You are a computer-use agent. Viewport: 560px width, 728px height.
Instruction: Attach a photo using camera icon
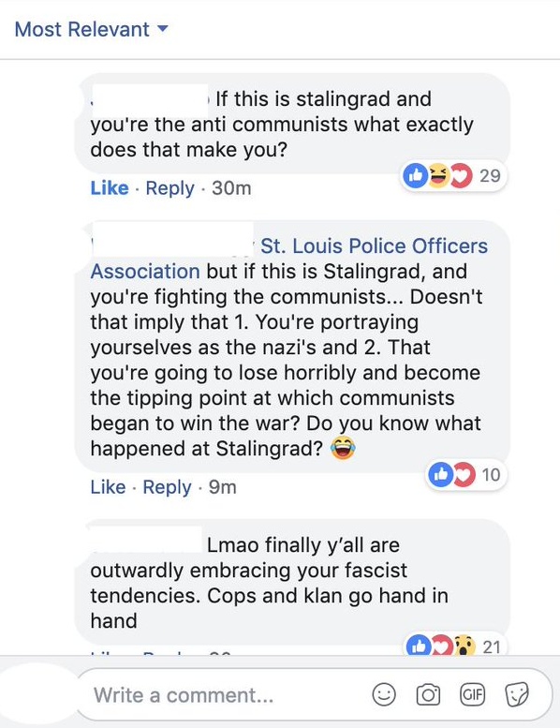pyautogui.click(x=428, y=694)
